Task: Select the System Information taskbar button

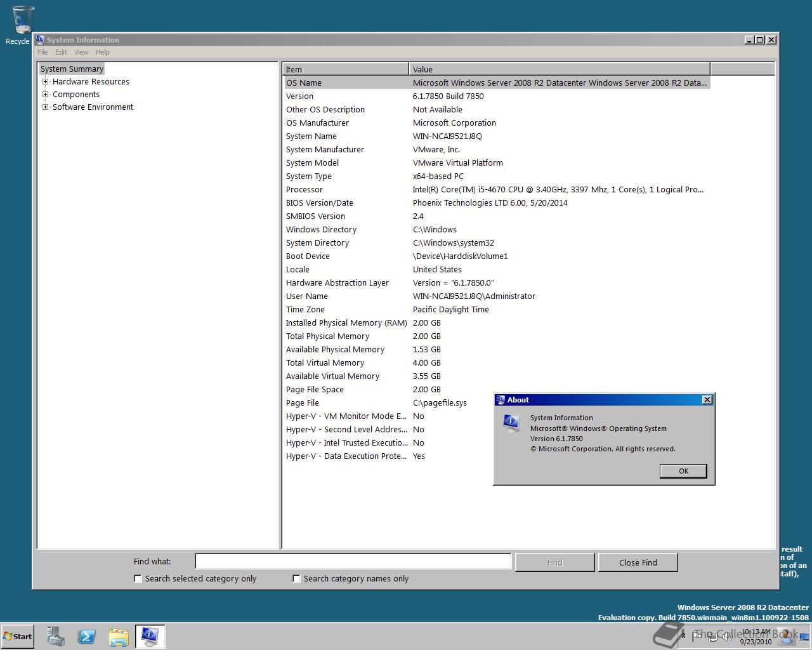Action: pyautogui.click(x=150, y=637)
